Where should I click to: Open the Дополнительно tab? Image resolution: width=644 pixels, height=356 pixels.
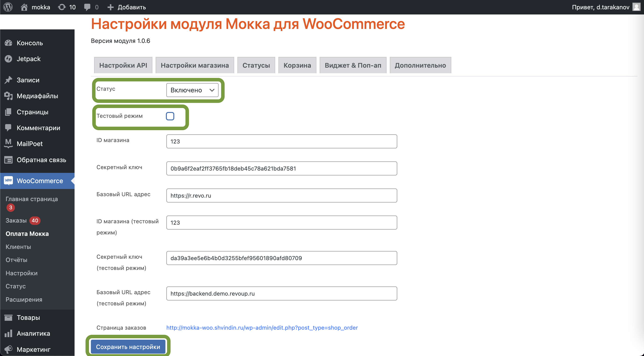click(x=420, y=65)
